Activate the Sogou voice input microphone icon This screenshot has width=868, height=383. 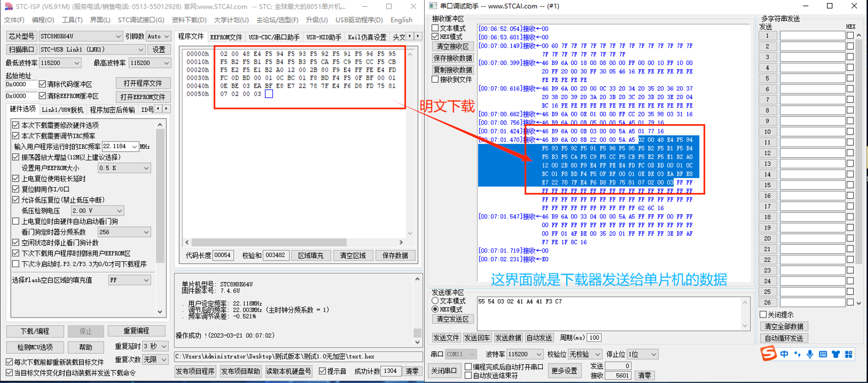coord(810,354)
